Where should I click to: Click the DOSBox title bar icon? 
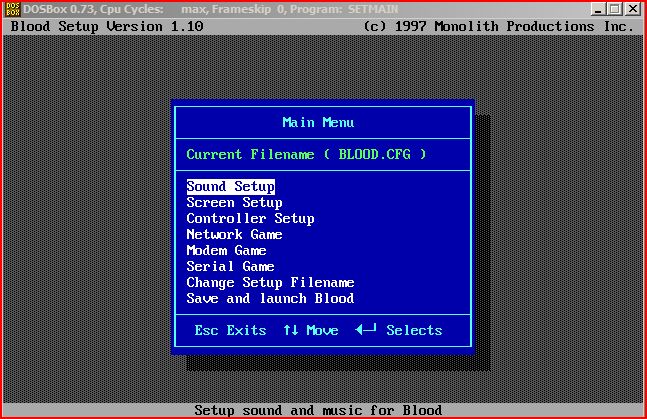(13, 9)
